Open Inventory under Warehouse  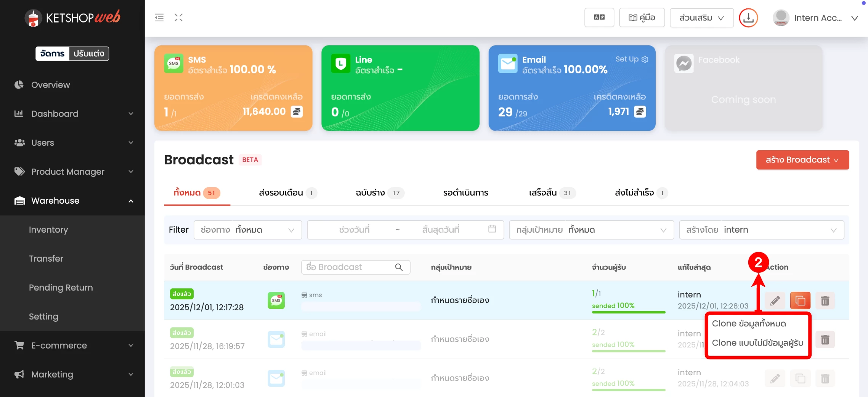coord(48,230)
